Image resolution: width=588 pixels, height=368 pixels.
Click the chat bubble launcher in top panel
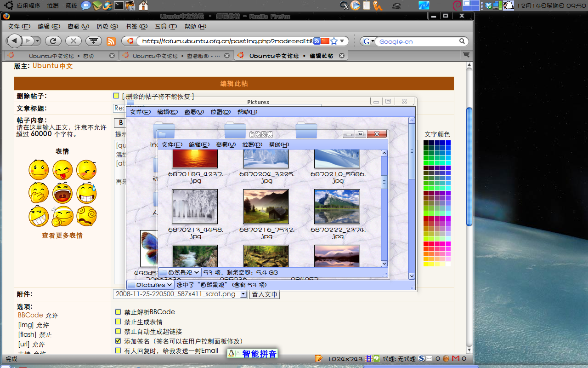tap(85, 6)
